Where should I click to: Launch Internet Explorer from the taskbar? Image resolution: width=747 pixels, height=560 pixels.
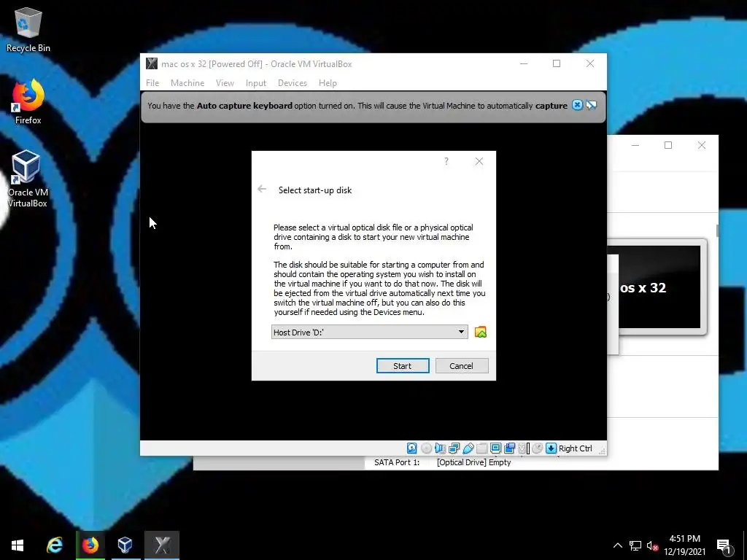click(55, 545)
